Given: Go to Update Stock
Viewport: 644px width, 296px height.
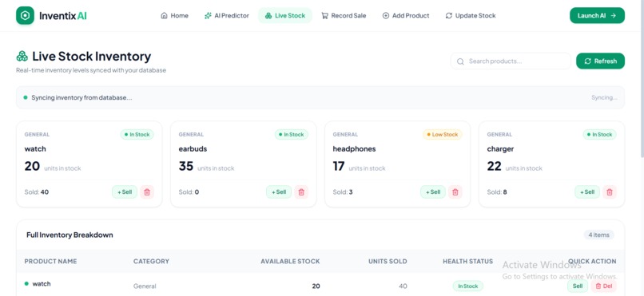Looking at the screenshot, I should click(471, 16).
